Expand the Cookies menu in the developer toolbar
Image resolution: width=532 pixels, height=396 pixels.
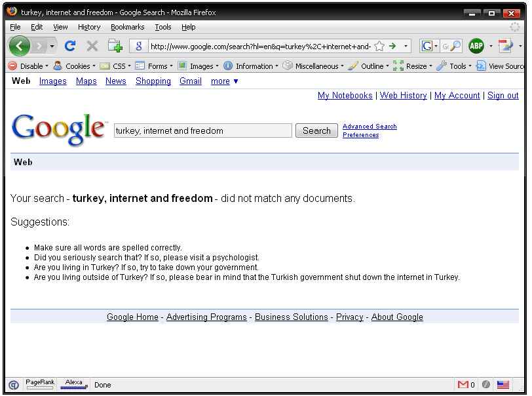(x=74, y=66)
